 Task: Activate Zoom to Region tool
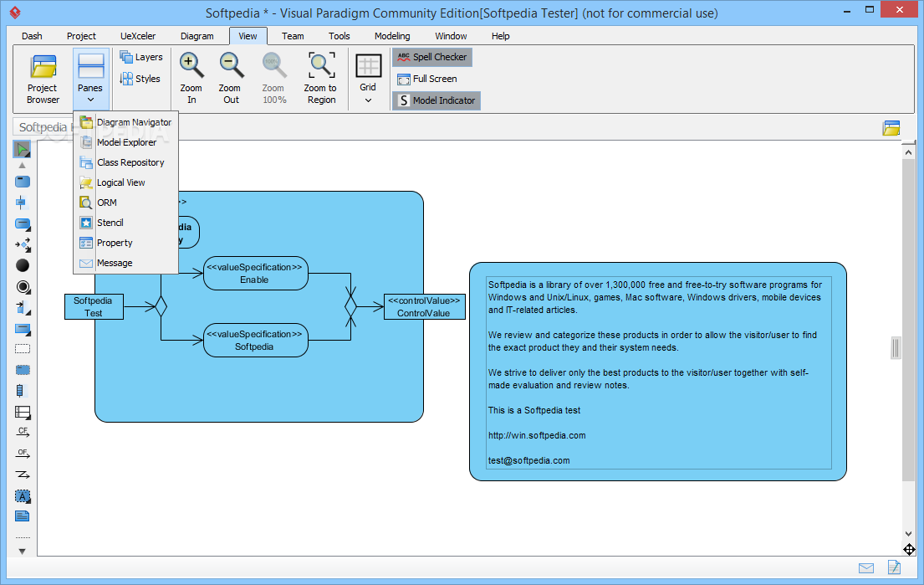321,80
